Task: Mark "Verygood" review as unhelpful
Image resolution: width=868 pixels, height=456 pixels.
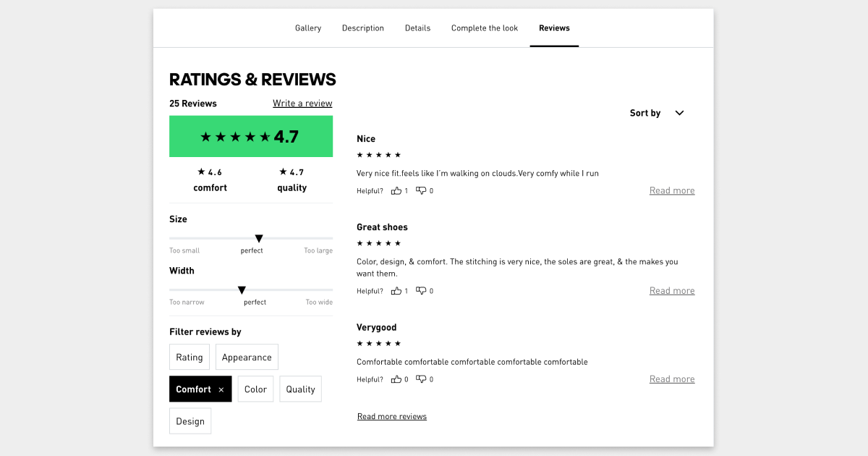Action: point(421,379)
